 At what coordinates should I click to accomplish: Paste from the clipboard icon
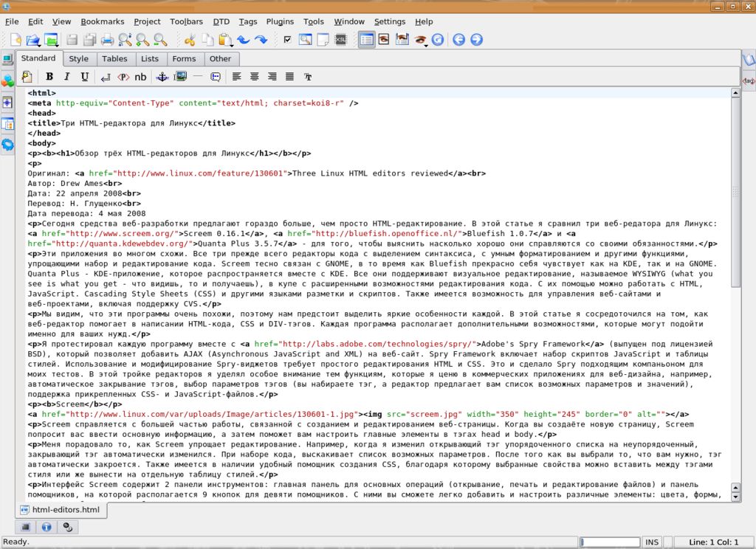coord(224,40)
